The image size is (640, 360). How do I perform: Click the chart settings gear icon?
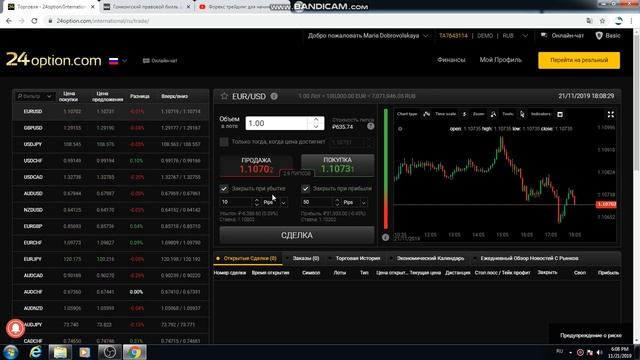coord(400,129)
